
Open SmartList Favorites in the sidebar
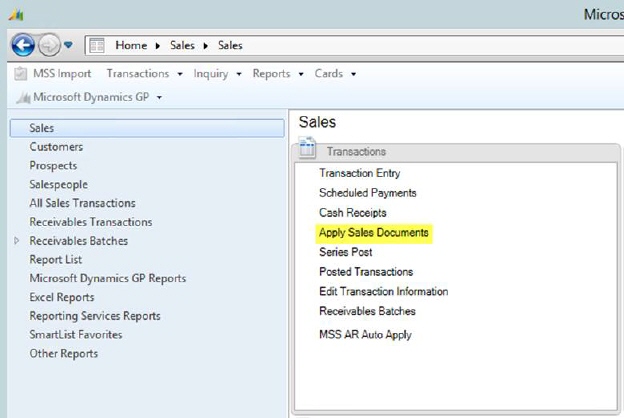coord(75,335)
